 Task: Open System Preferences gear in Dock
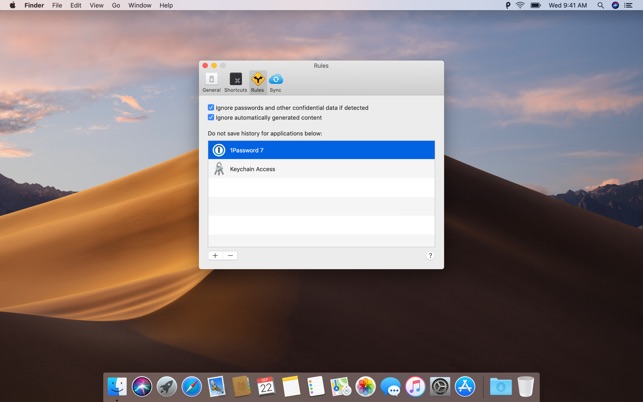(440, 386)
